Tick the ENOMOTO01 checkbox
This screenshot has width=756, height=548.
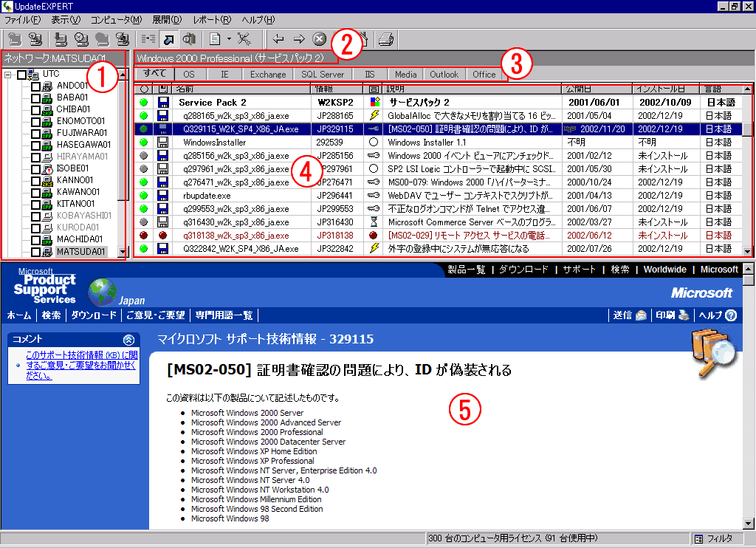[x=35, y=122]
